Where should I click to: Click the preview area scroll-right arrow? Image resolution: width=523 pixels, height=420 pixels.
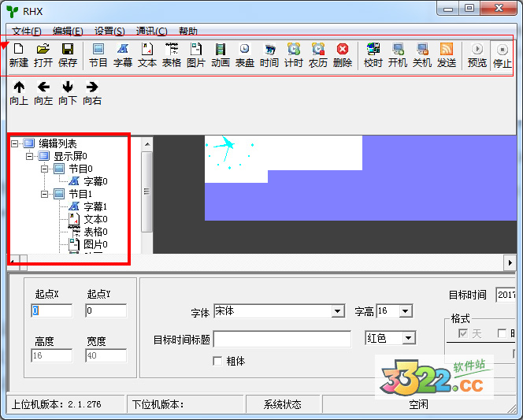click(510, 263)
